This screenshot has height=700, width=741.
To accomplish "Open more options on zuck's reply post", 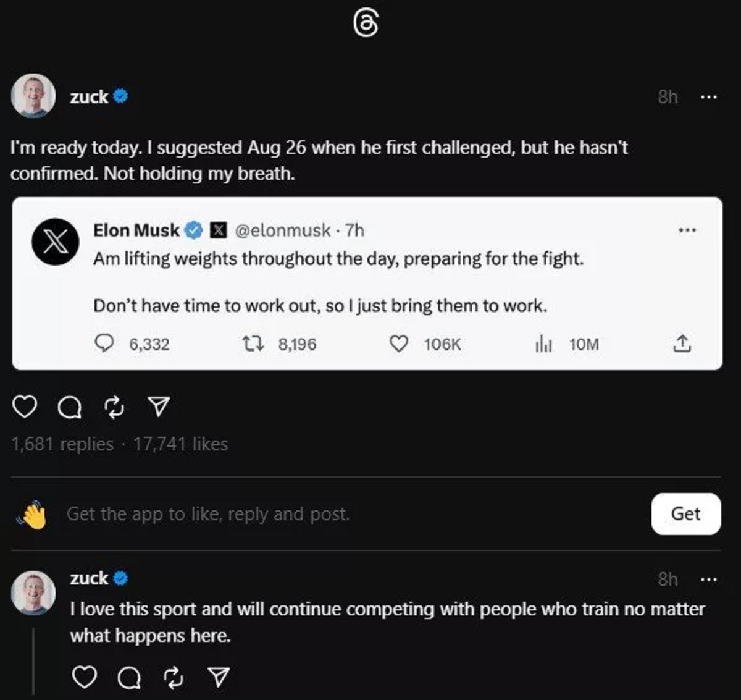I will point(708,580).
